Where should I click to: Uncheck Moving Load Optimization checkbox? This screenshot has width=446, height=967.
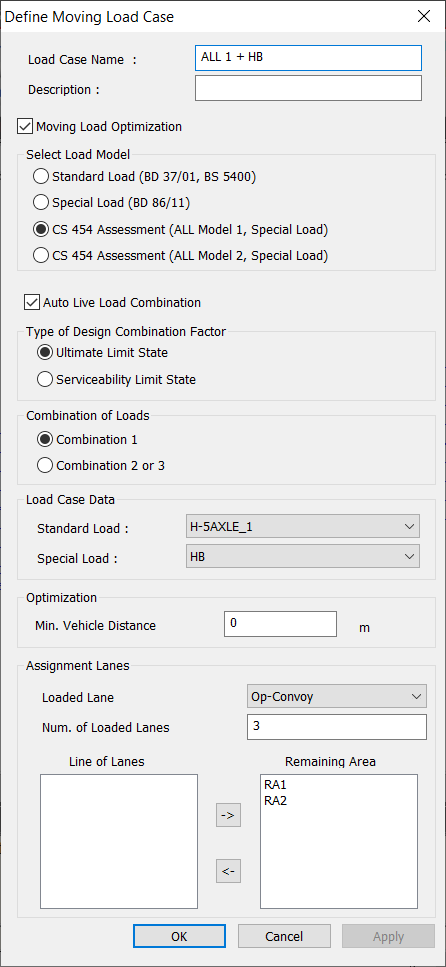[25, 127]
